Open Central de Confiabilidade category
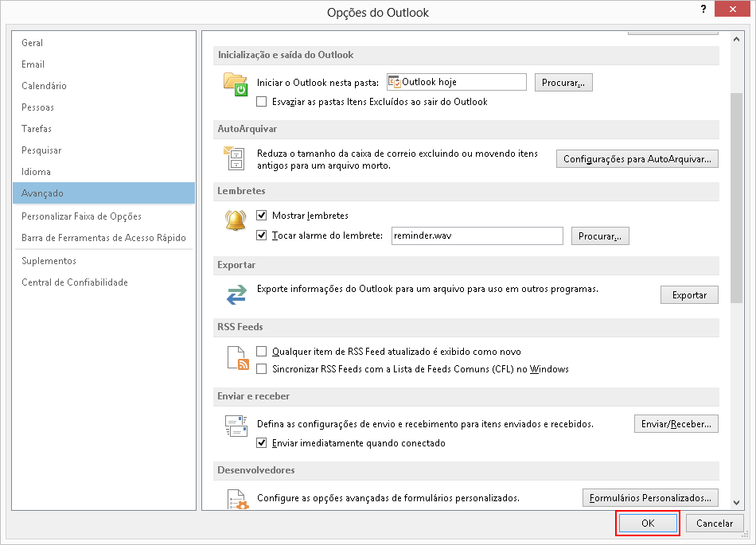Image resolution: width=756 pixels, height=545 pixels. point(75,282)
